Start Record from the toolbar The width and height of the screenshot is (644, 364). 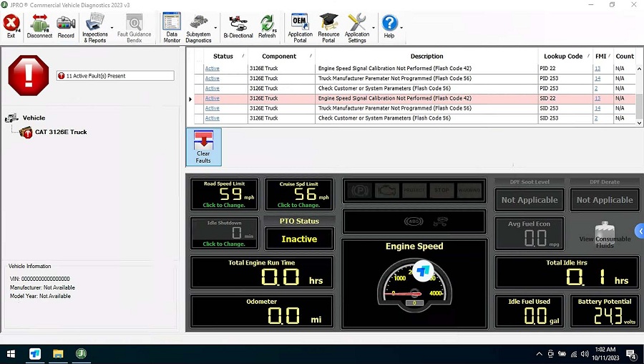click(66, 27)
